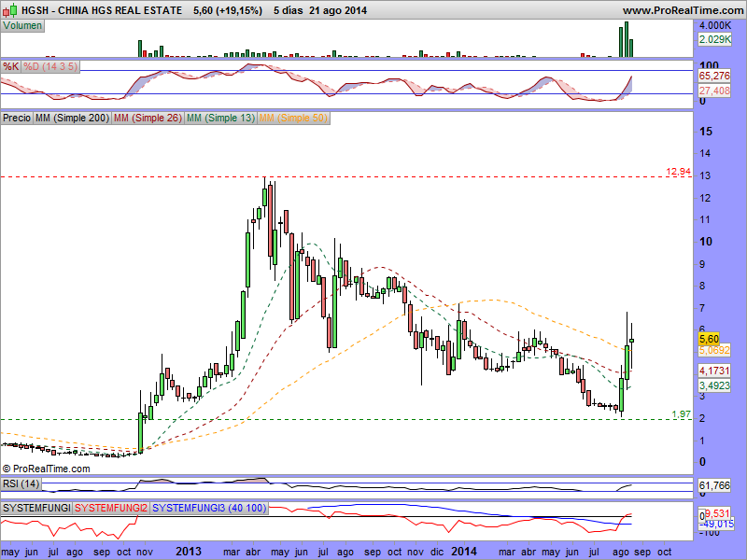The image size is (747, 560).
Task: Click the blue -49,015 oscillator value
Action: (x=716, y=524)
